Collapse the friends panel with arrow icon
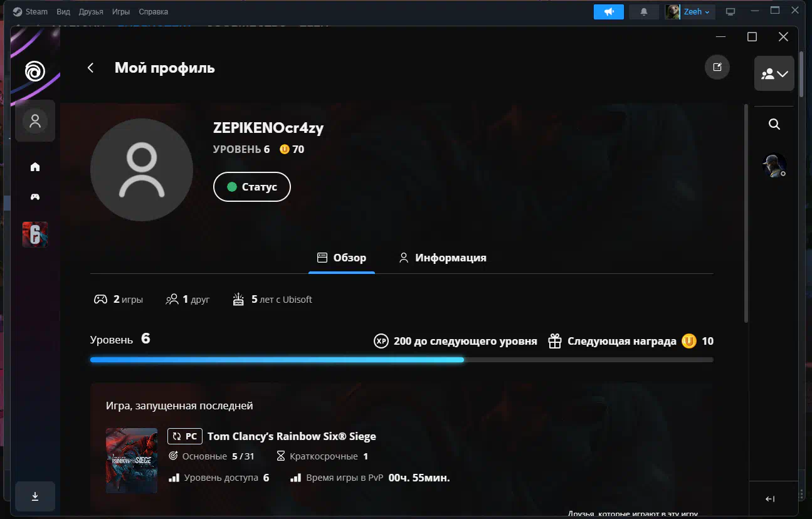The height and width of the screenshot is (519, 812). pos(770,499)
